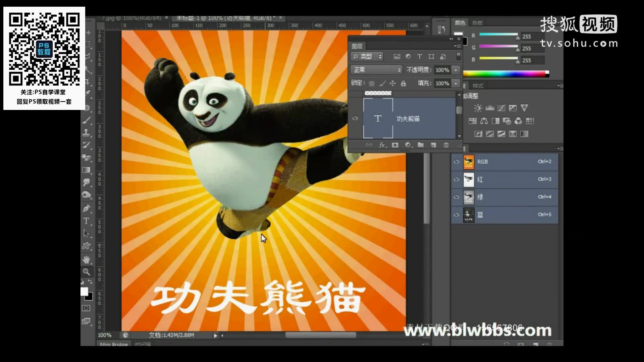The image size is (644, 362).
Task: Delete layer with trash icon
Action: point(446,145)
